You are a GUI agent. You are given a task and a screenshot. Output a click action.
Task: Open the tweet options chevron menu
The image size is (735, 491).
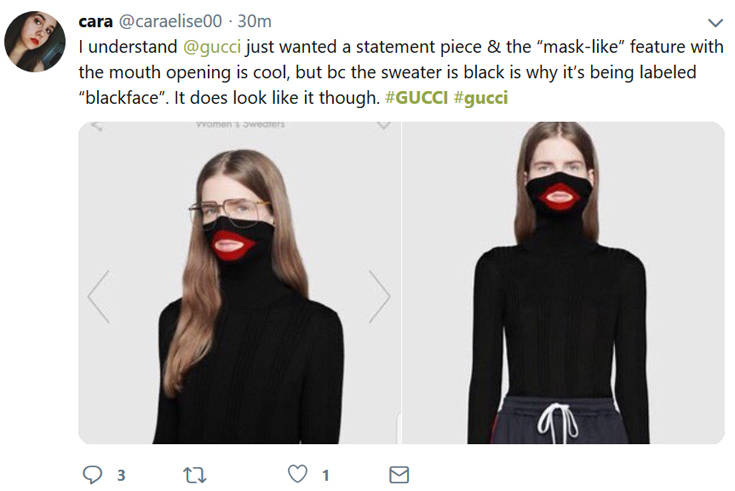(x=715, y=23)
